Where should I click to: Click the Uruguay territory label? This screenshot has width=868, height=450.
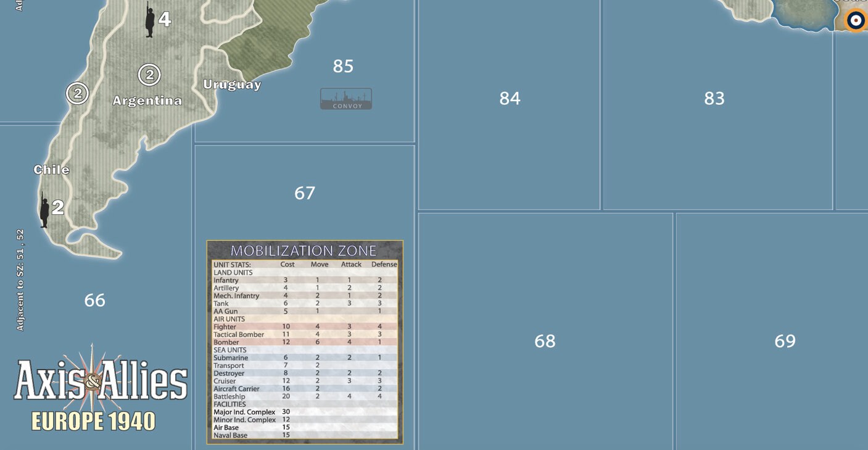pos(232,85)
